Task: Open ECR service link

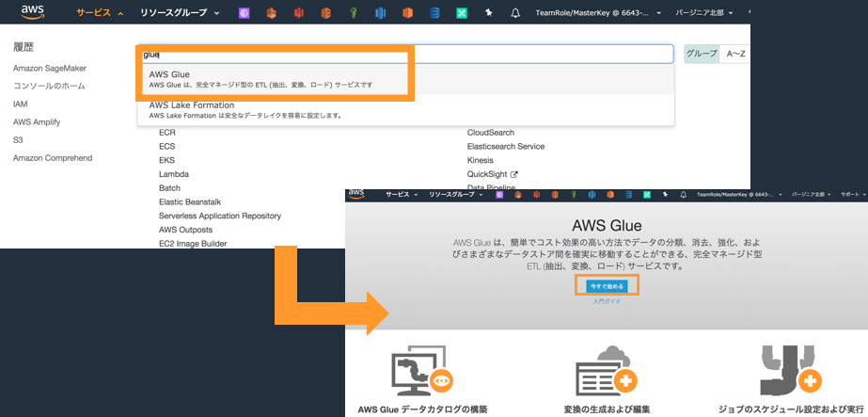Action: [x=167, y=133]
